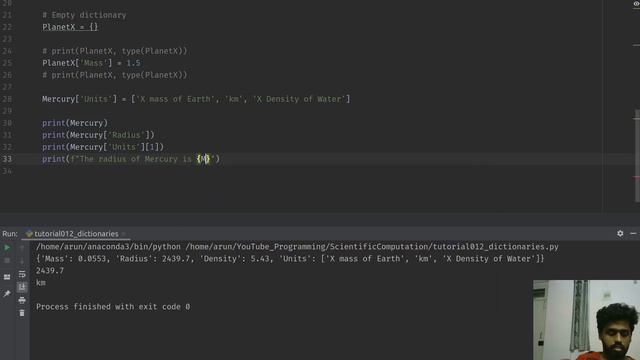
Task: Toggle scroll to end in Run console
Action: [22, 287]
